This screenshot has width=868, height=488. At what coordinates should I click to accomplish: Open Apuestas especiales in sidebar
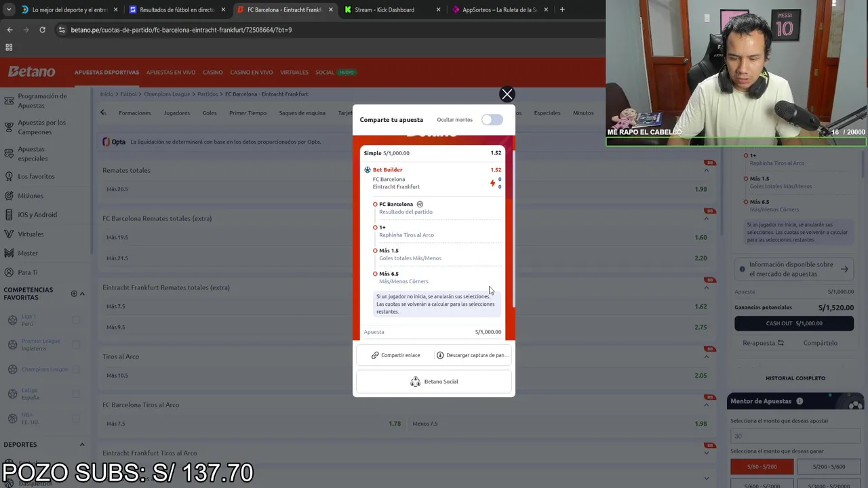[33, 154]
